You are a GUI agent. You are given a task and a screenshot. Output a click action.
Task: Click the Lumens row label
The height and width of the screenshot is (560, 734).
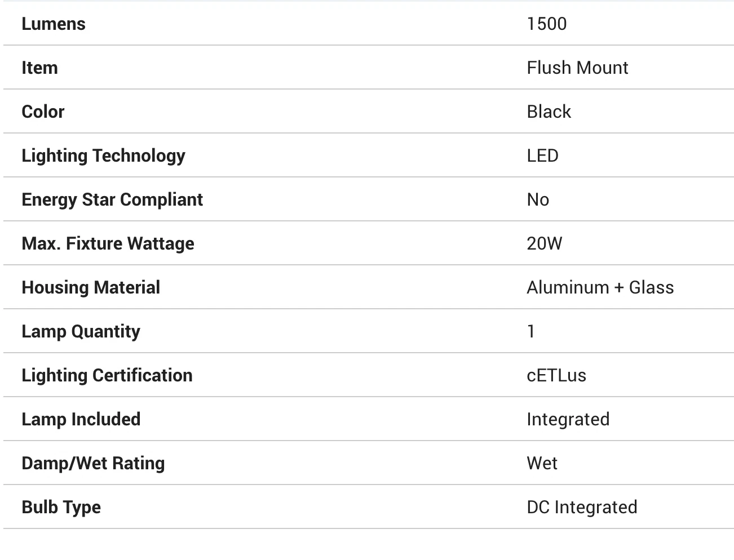click(54, 24)
